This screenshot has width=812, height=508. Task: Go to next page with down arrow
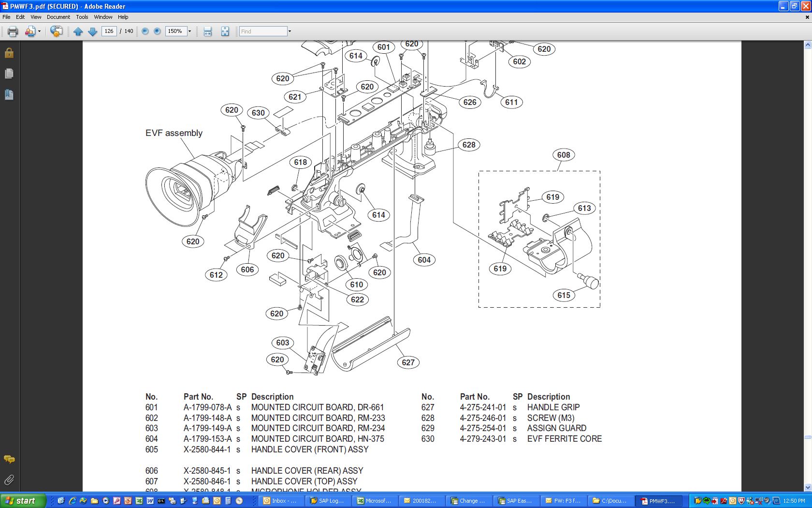[93, 31]
